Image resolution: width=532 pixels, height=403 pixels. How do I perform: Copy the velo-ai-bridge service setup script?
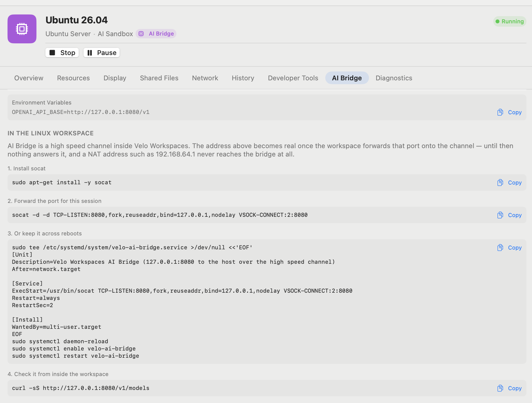coord(510,248)
